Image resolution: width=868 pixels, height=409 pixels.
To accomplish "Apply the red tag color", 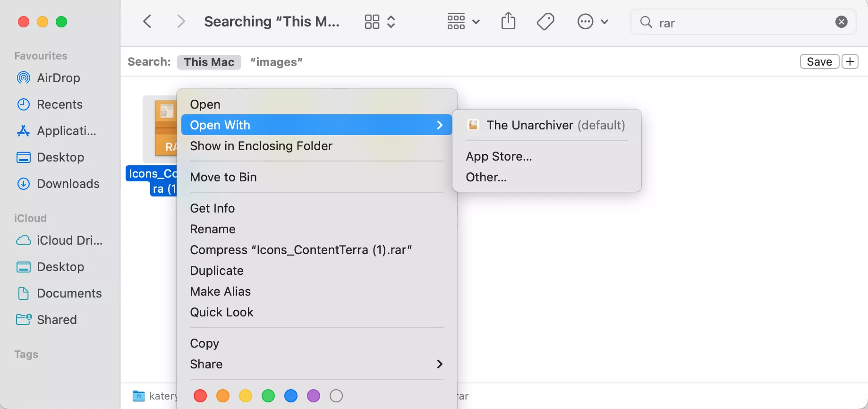I will click(200, 396).
